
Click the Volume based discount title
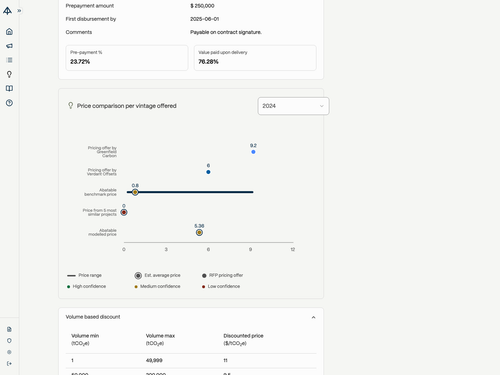pyautogui.click(x=93, y=317)
